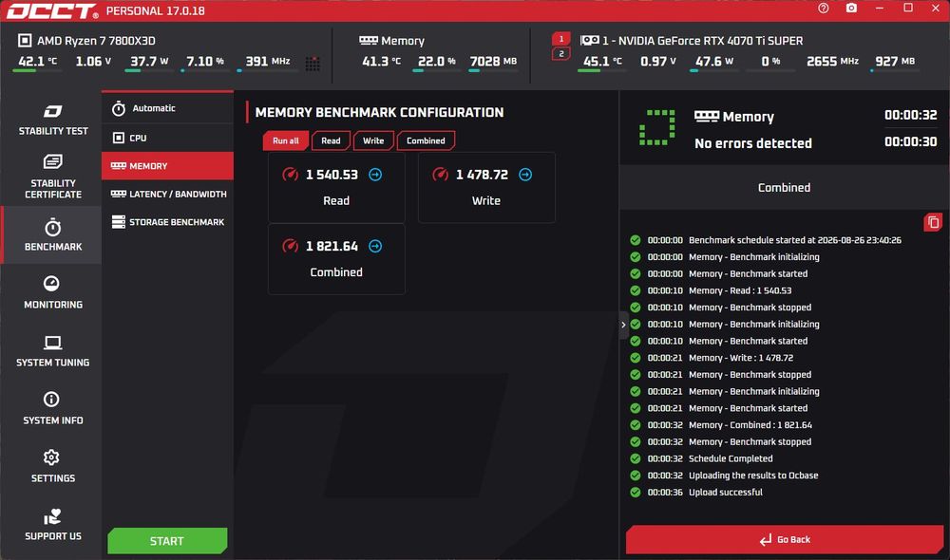Image resolution: width=950 pixels, height=560 pixels.
Task: Click 'Benchmark schedule started' log line
Action: 795,240
